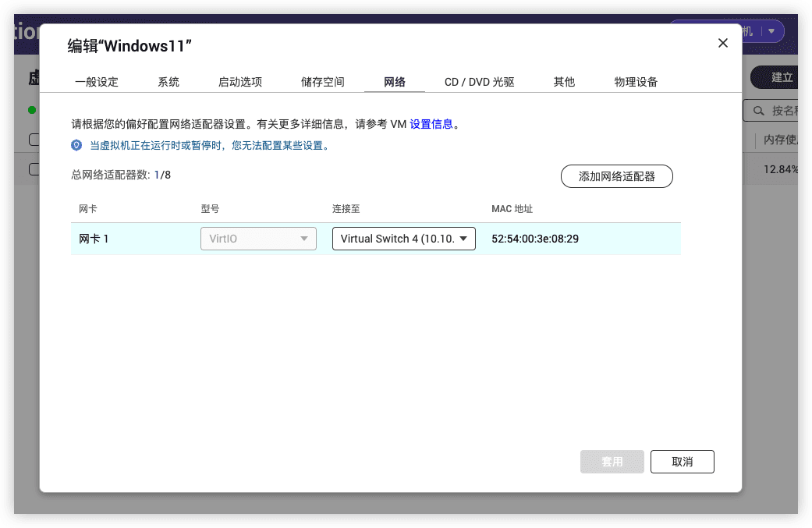Select the 网络 tab
Viewport: 812px width, 528px height.
pyautogui.click(x=395, y=82)
